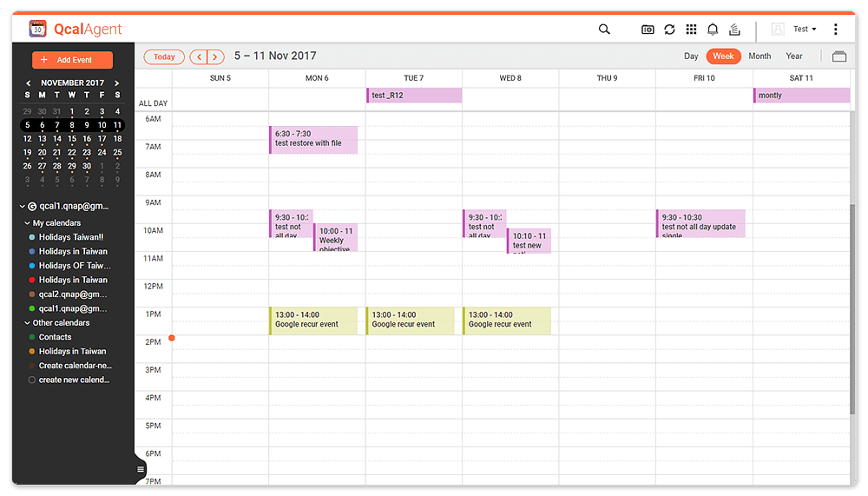Click the stacked layers toolbar icon
The width and height of the screenshot is (868, 496).
click(x=734, y=30)
